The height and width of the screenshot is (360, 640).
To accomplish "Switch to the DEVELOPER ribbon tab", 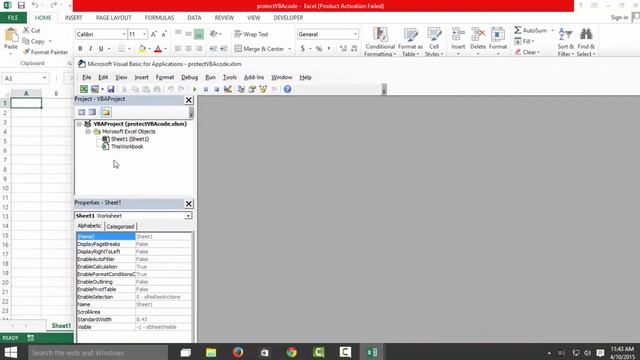I will pos(288,18).
